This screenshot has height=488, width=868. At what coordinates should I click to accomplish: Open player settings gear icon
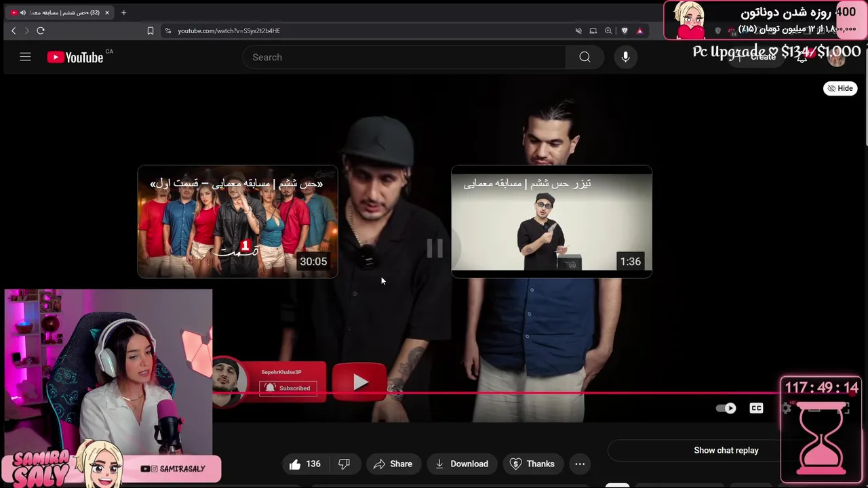click(786, 408)
